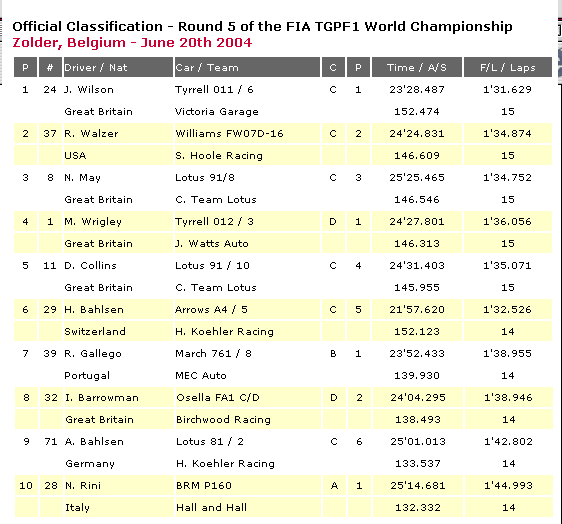
Task: Click March 761 / 8 car entry
Action: [x=214, y=354]
